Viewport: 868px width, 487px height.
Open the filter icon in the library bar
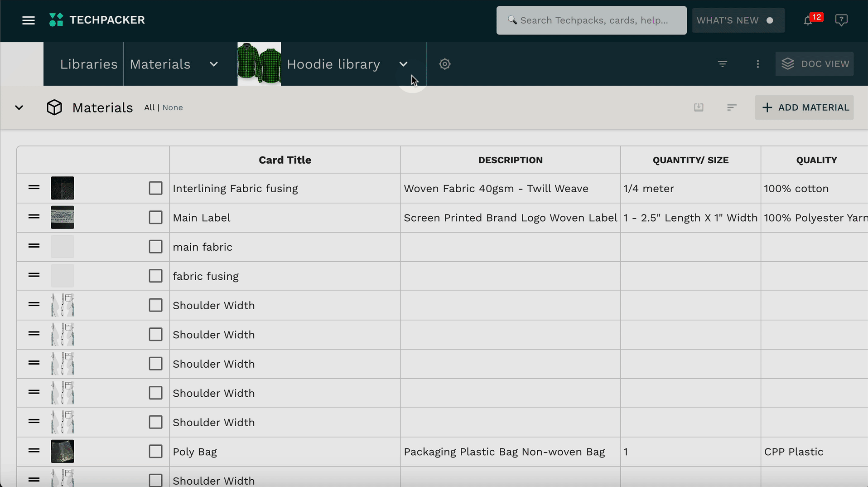(723, 64)
